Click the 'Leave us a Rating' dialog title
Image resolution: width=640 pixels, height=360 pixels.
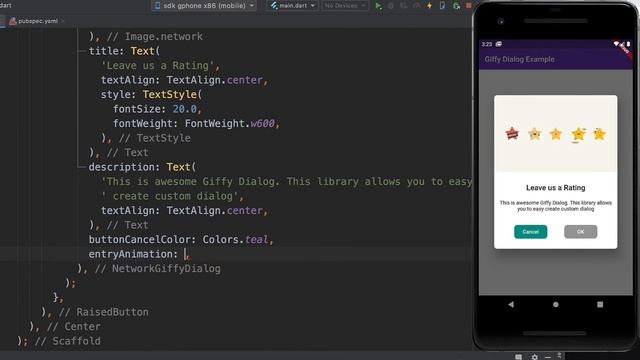tap(556, 188)
